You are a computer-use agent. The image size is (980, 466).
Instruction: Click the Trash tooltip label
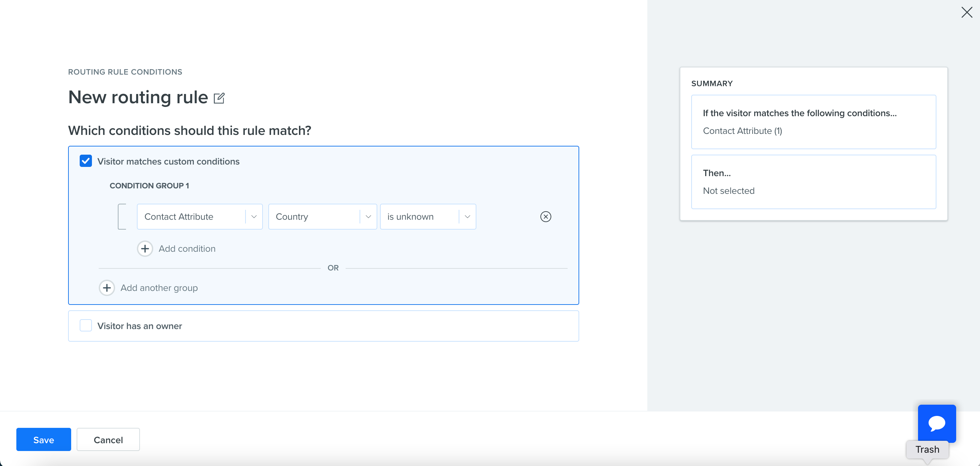point(927,450)
